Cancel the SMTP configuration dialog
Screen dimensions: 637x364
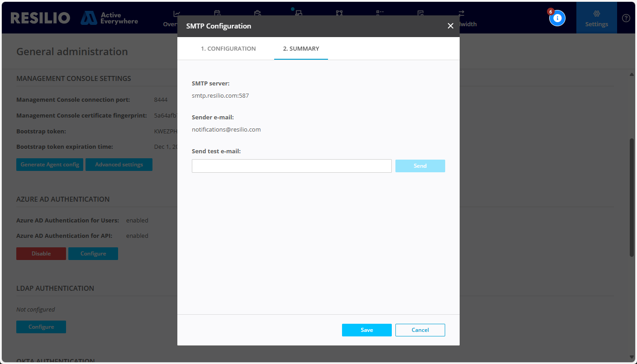[x=420, y=330]
